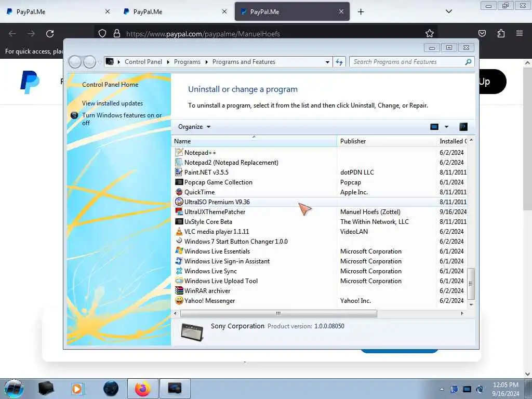Select the third active PayPal.Me tab

tap(292, 11)
